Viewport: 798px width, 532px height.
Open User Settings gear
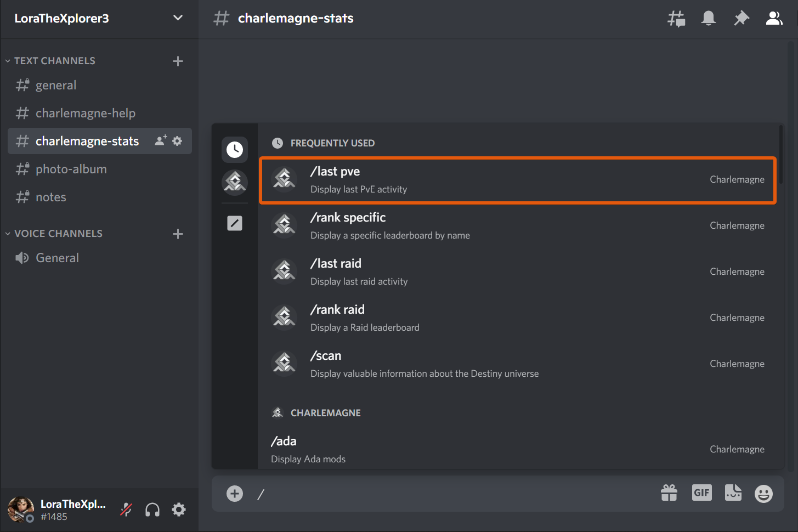(179, 510)
